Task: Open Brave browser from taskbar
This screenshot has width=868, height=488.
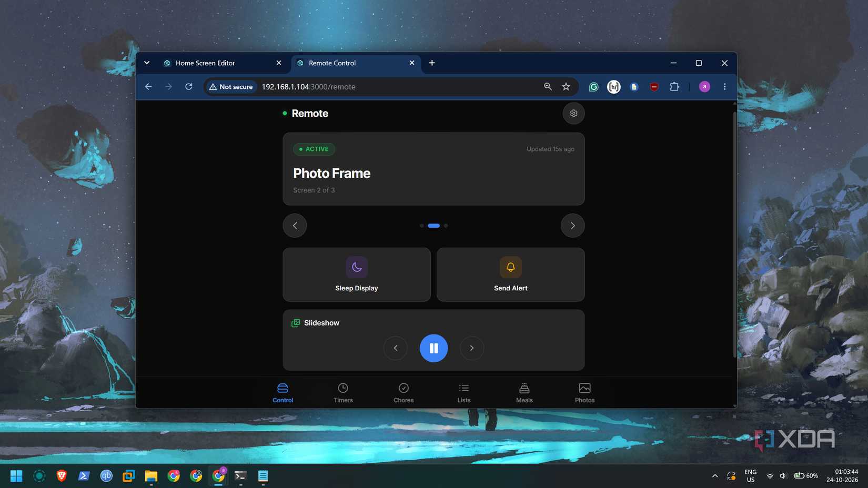Action: pyautogui.click(x=62, y=476)
